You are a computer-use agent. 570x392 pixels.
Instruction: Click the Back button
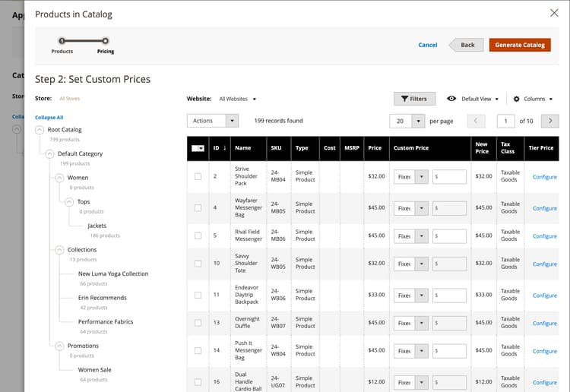[467, 45]
